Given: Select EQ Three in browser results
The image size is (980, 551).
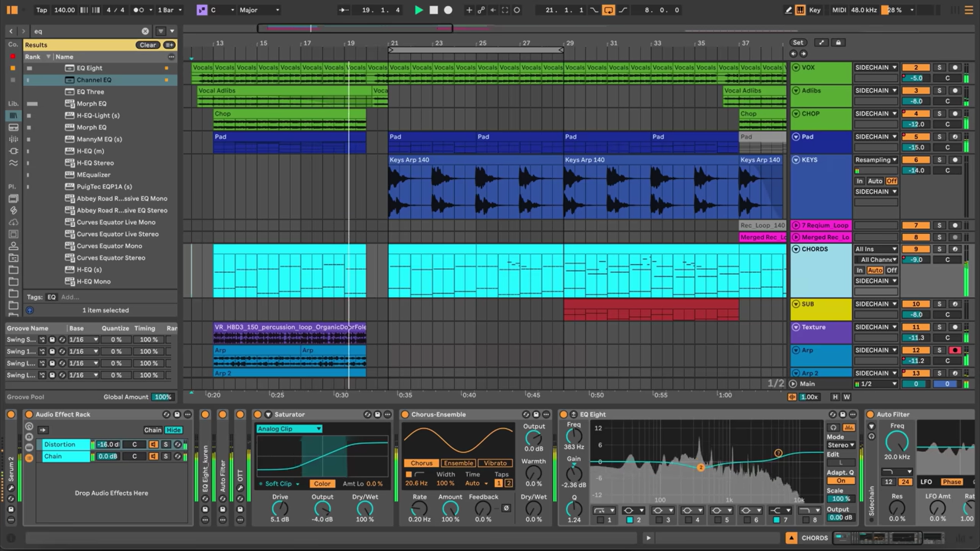Looking at the screenshot, I should [x=90, y=92].
